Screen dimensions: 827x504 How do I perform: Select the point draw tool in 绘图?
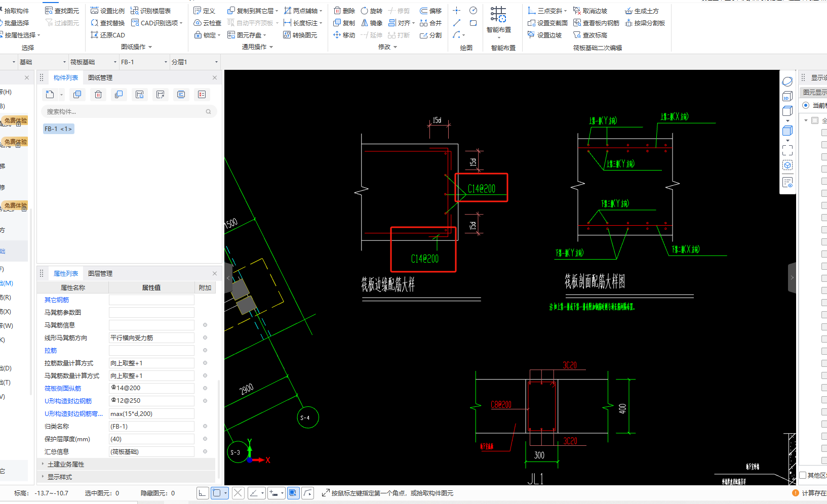click(x=456, y=11)
